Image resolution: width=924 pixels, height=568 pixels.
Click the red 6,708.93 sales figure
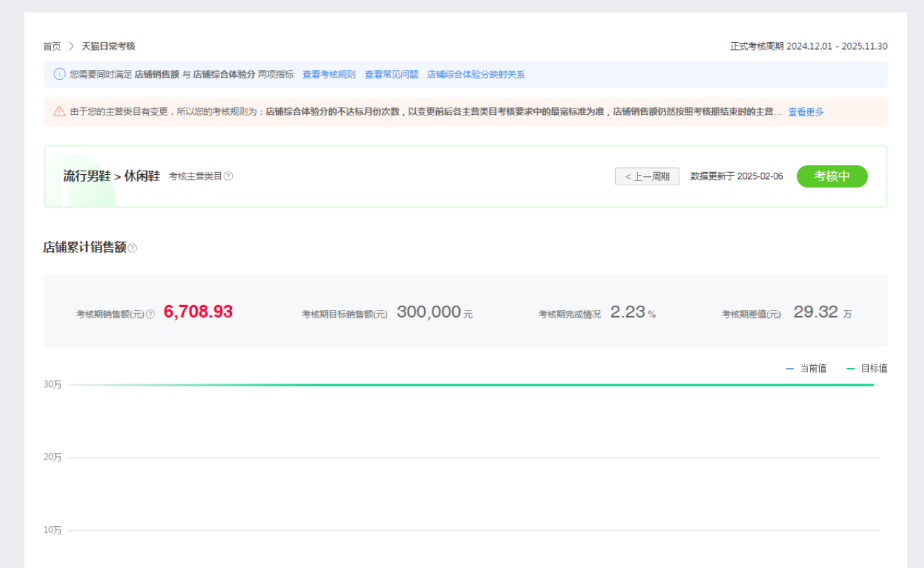click(x=198, y=312)
